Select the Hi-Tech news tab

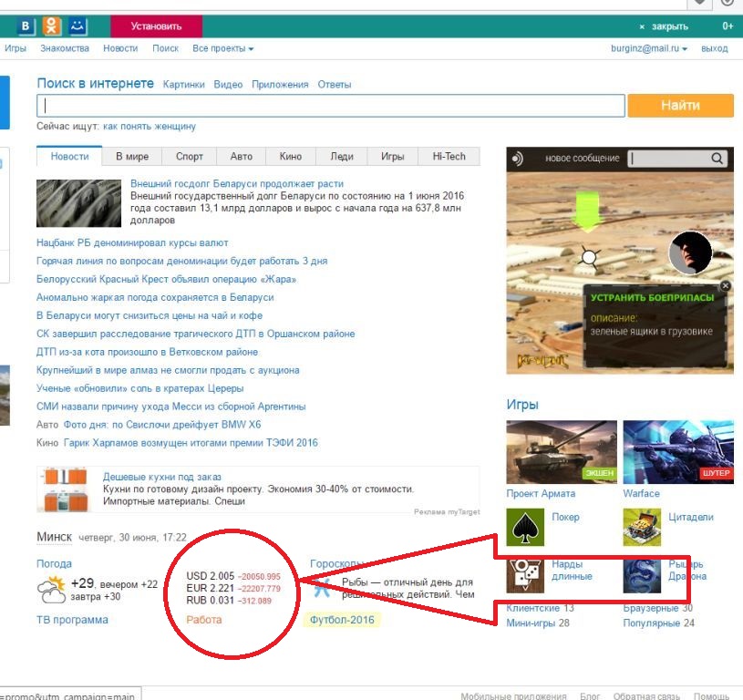[449, 156]
